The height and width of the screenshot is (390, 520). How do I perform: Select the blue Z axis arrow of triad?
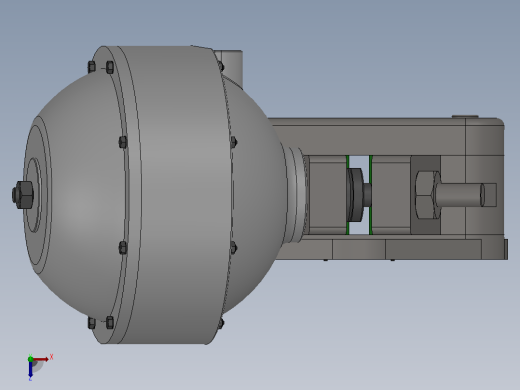[30, 369]
